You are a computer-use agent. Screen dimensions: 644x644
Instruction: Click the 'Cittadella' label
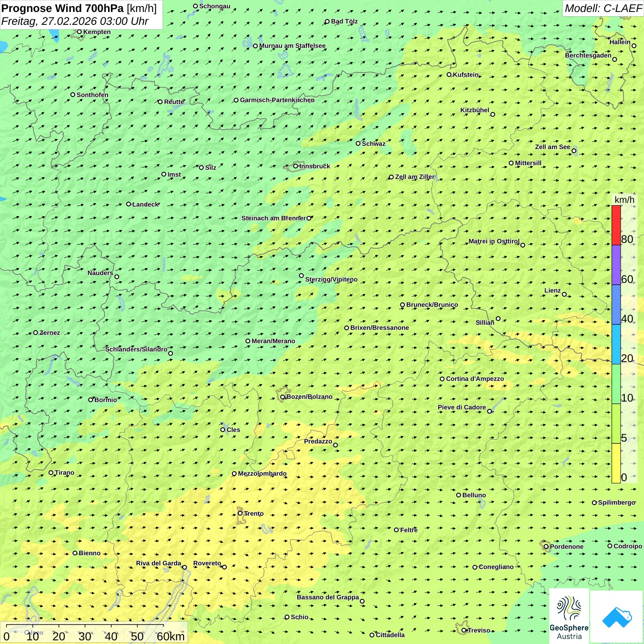tap(391, 635)
